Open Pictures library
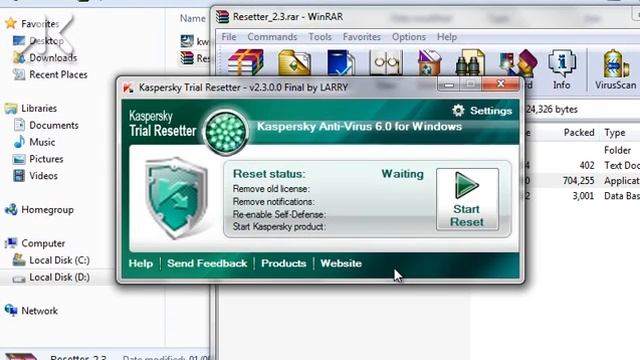The height and width of the screenshot is (360, 640). pyautogui.click(x=46, y=159)
